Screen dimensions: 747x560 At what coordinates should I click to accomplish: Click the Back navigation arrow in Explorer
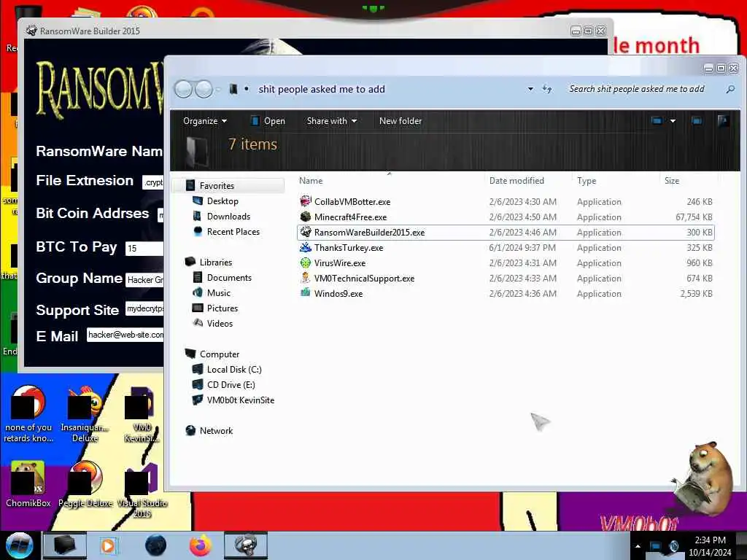pyautogui.click(x=183, y=89)
